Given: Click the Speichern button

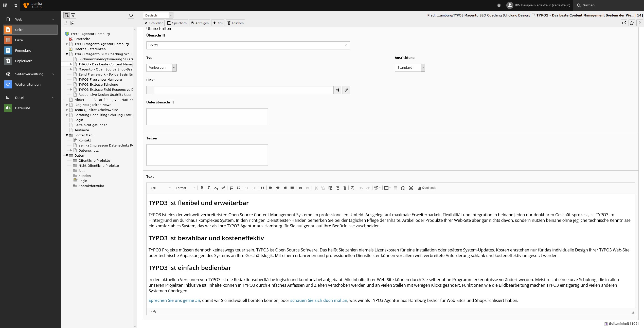Looking at the screenshot, I should tap(177, 23).
